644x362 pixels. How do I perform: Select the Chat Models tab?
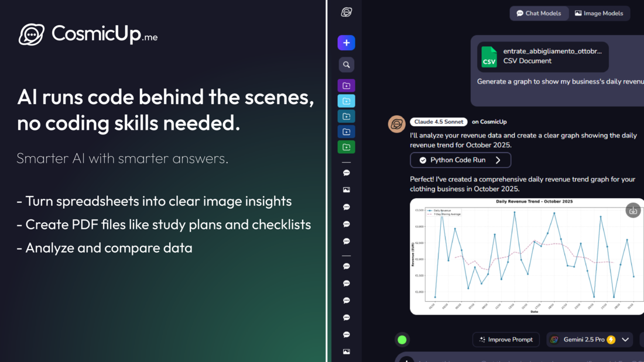539,13
